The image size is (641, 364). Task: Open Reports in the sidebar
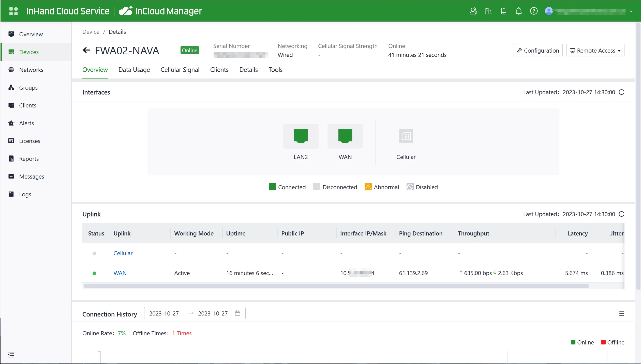[36, 159]
